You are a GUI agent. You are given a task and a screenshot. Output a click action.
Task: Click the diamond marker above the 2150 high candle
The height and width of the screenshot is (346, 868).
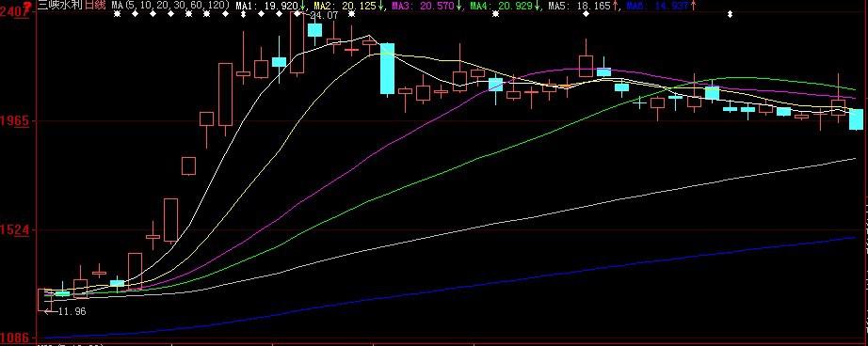pyautogui.click(x=586, y=14)
